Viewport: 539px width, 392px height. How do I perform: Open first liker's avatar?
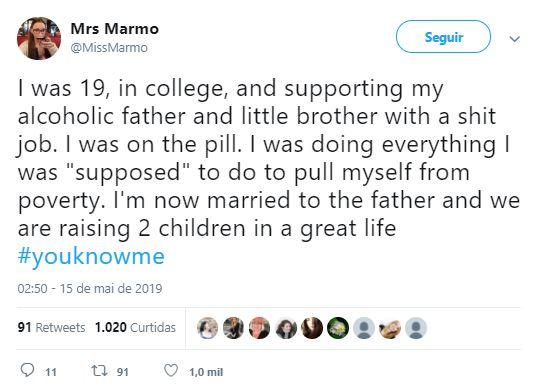pos(208,328)
